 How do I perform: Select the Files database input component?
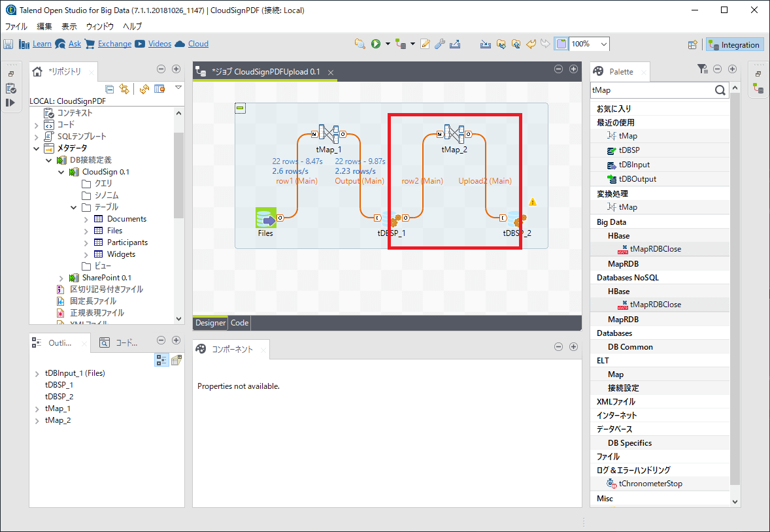click(265, 218)
